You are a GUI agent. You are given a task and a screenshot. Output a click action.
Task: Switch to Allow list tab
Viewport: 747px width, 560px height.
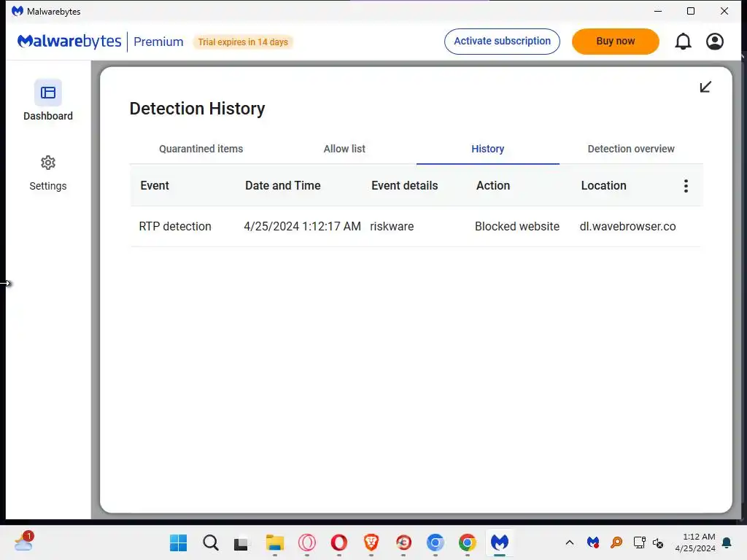344,149
